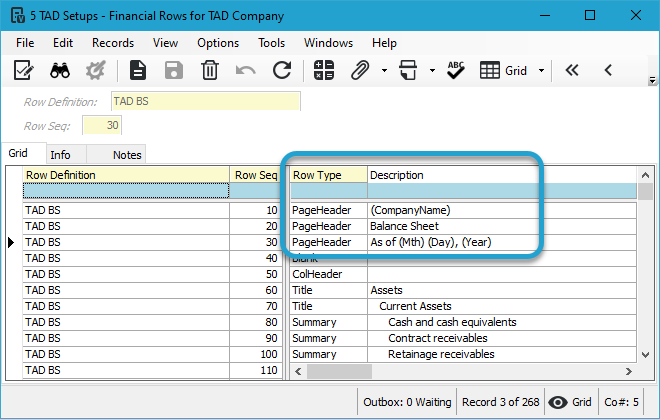Go to first record double chevron
The height and width of the screenshot is (419, 660).
(x=572, y=70)
